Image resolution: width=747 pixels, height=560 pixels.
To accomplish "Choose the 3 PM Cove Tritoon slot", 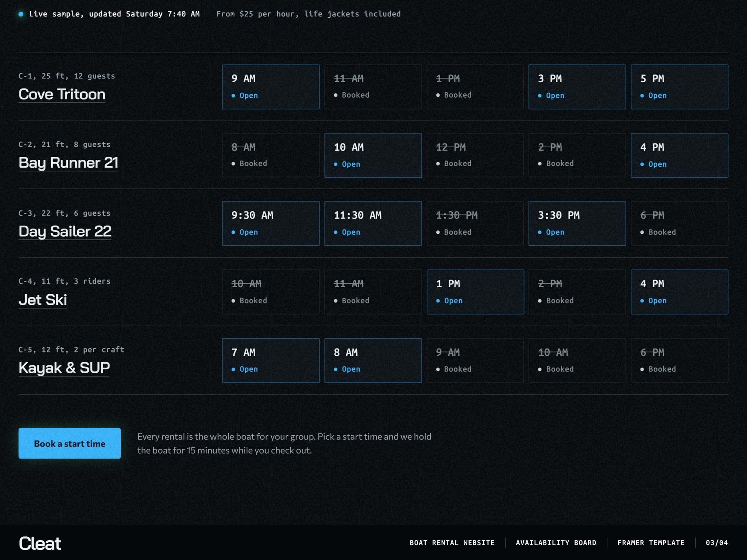I will 577,87.
